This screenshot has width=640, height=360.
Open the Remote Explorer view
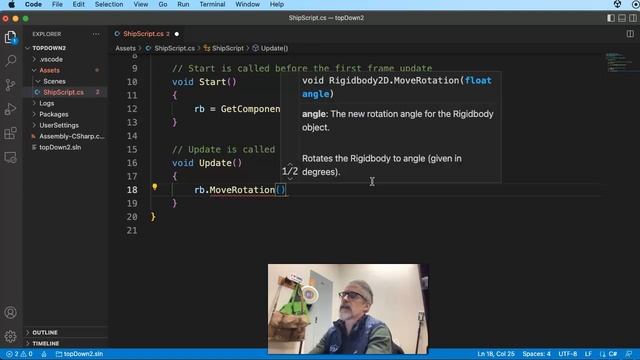[x=11, y=157]
